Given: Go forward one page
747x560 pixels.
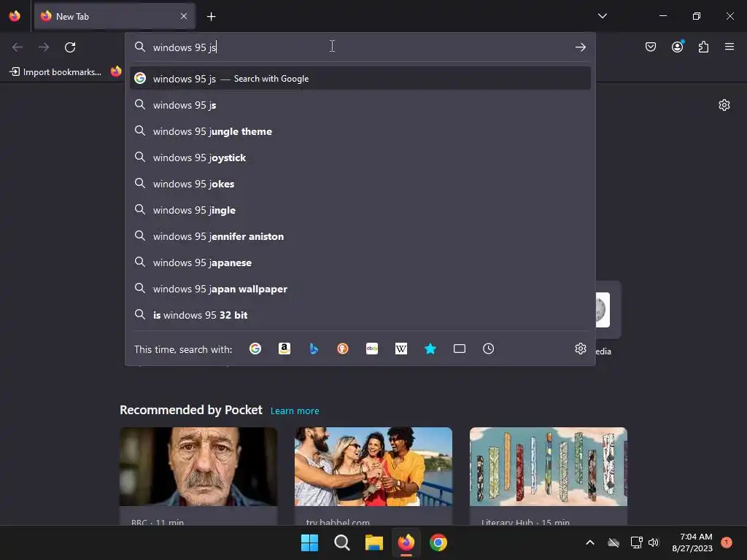Looking at the screenshot, I should point(44,47).
